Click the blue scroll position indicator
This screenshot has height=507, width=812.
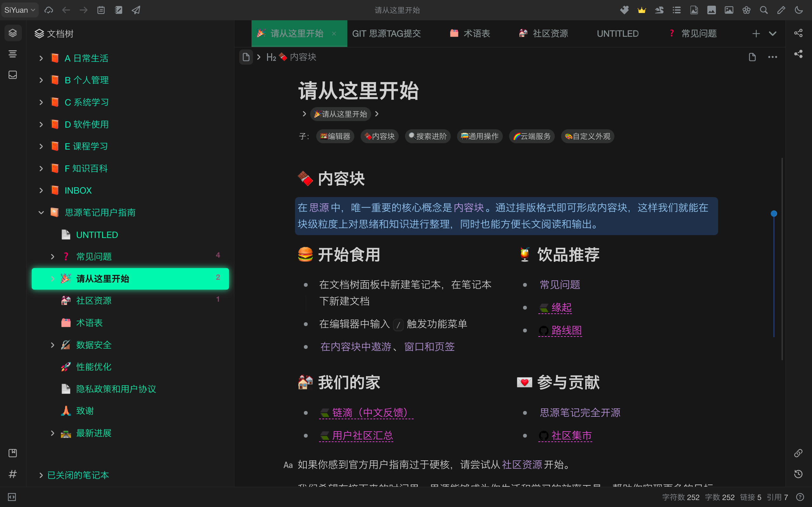click(x=774, y=214)
